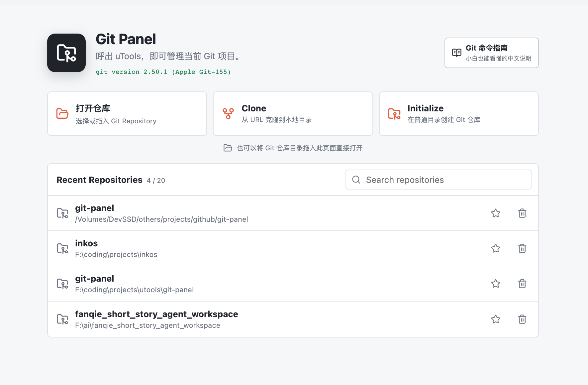The height and width of the screenshot is (385, 588).
Task: Open the Git 命令指南 guide
Action: (491, 53)
